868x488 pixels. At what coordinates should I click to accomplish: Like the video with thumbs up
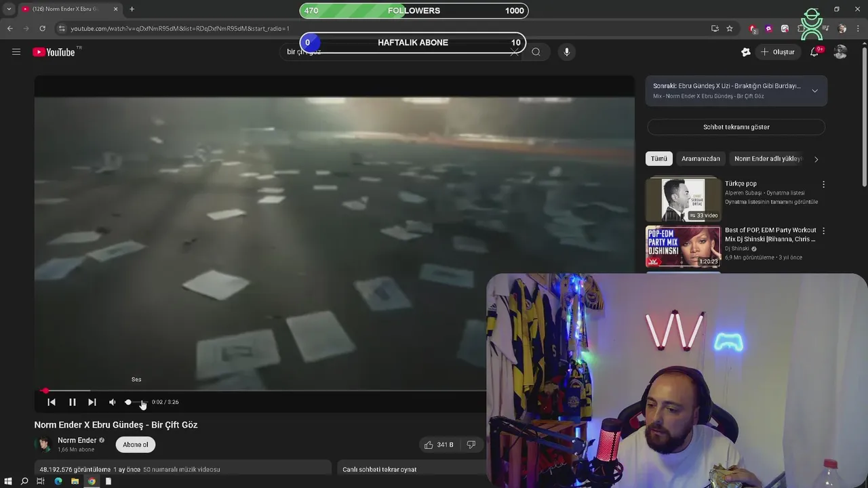(439, 445)
